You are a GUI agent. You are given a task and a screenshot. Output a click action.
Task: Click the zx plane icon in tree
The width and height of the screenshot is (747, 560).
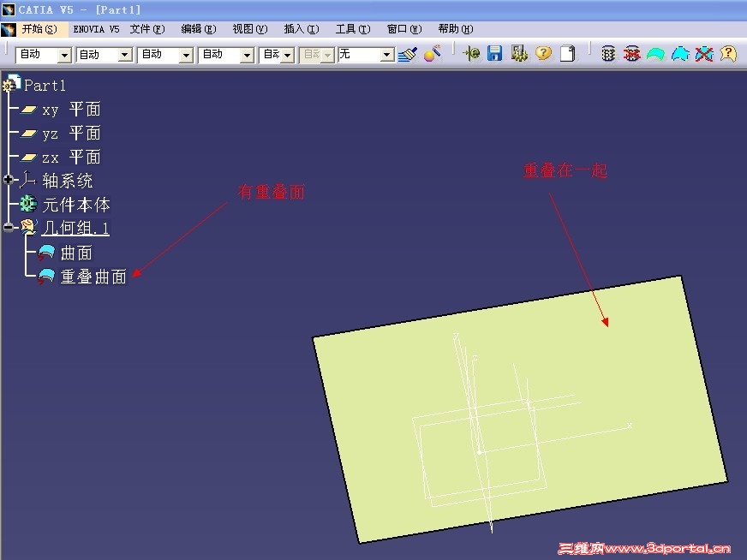pos(28,158)
